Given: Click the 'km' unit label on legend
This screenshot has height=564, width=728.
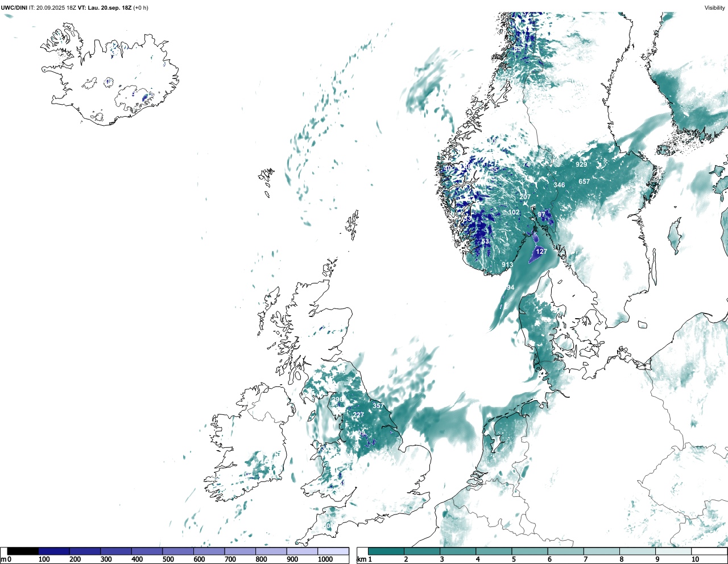Looking at the screenshot, I should click(x=361, y=559).
